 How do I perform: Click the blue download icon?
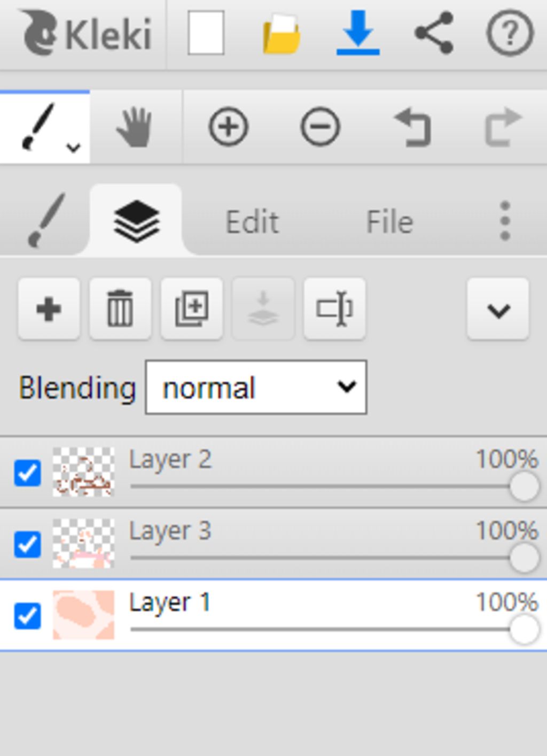click(358, 34)
